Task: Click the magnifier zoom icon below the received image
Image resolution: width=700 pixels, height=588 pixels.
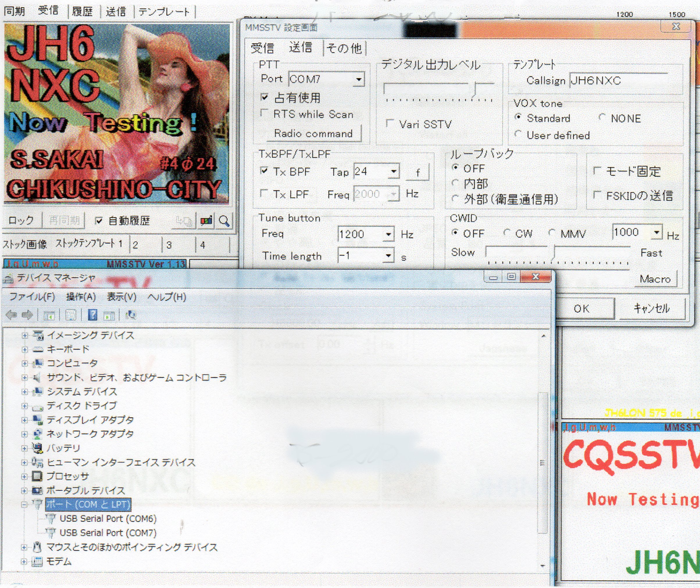Action: [x=224, y=221]
